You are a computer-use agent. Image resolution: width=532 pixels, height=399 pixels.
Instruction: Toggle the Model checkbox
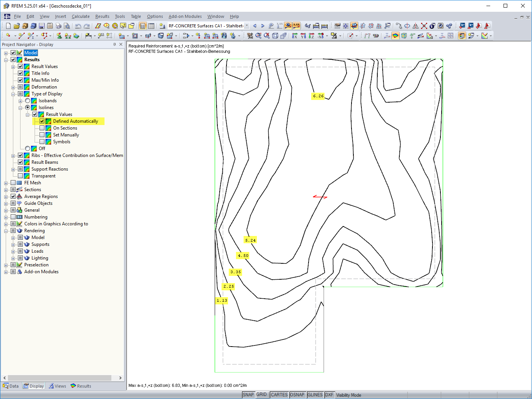[13, 53]
